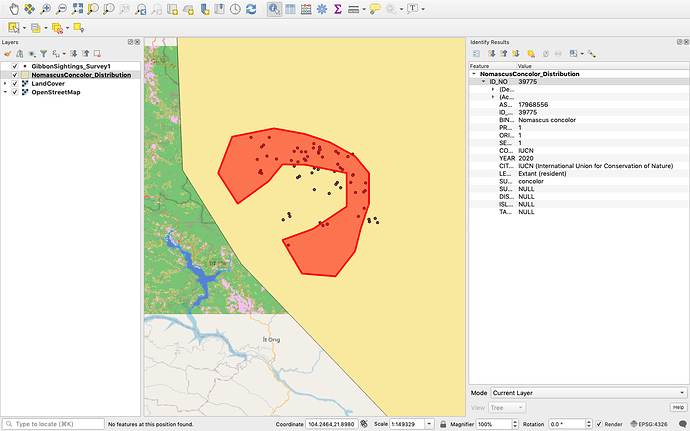Click Collapse Tree icon in Identify Results
Viewport: 690px width, 431px height.
coord(503,54)
